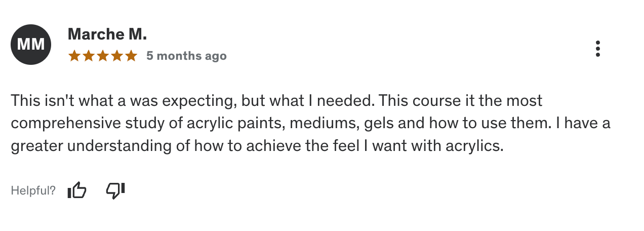Viewport: 644px width, 231px height.
Task: Click the second rating star
Action: pyautogui.click(x=89, y=56)
